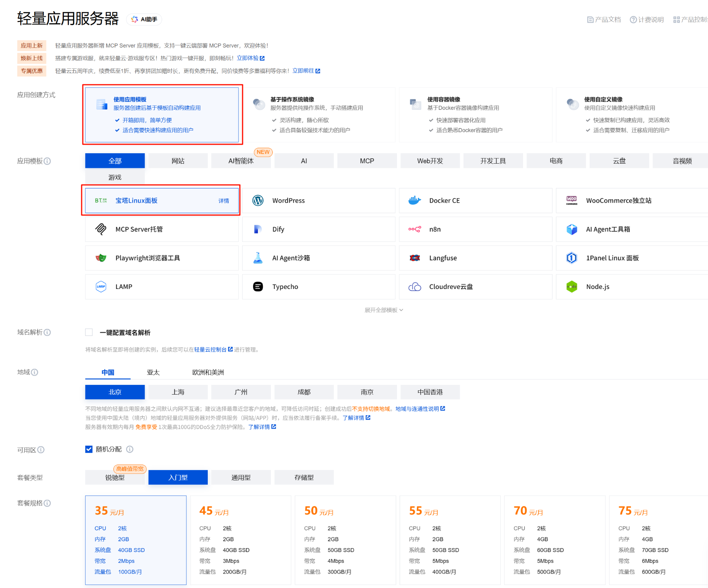Click the MCP Server托管 icon

[101, 229]
